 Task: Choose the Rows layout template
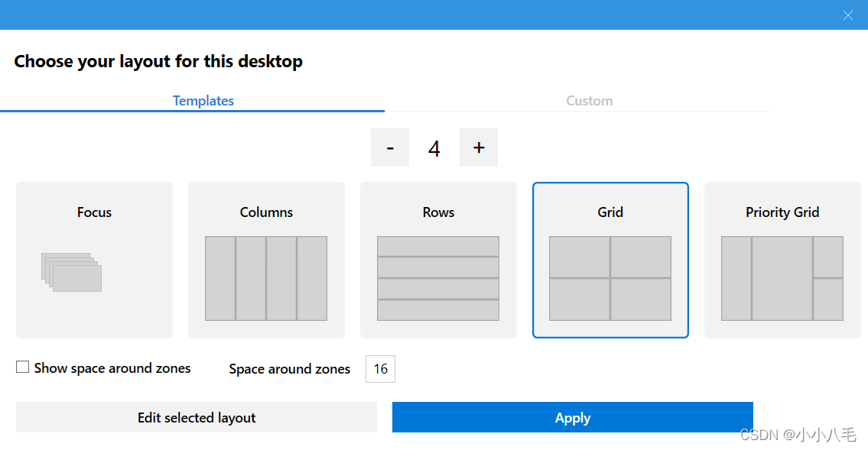click(x=438, y=260)
